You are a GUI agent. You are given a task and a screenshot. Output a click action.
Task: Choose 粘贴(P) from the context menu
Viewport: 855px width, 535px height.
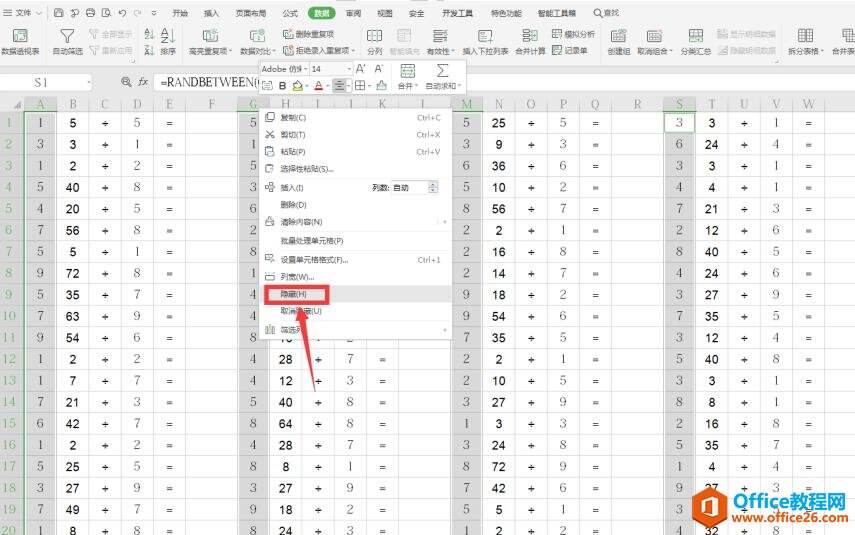[356, 152]
